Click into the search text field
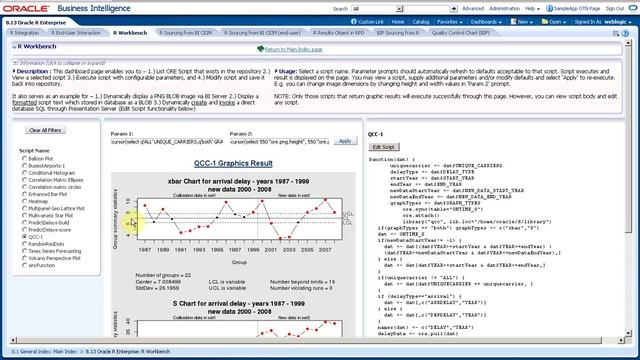The image size is (640, 360). tap(426, 9)
